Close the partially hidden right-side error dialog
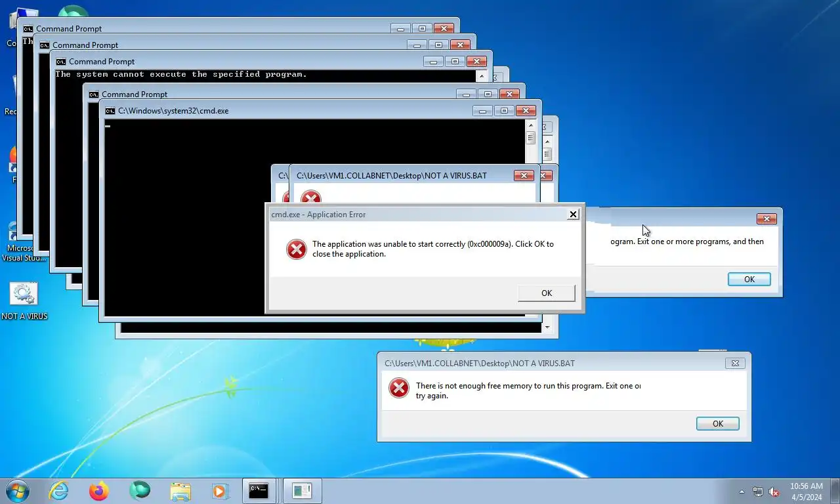840x504 pixels. pyautogui.click(x=766, y=219)
